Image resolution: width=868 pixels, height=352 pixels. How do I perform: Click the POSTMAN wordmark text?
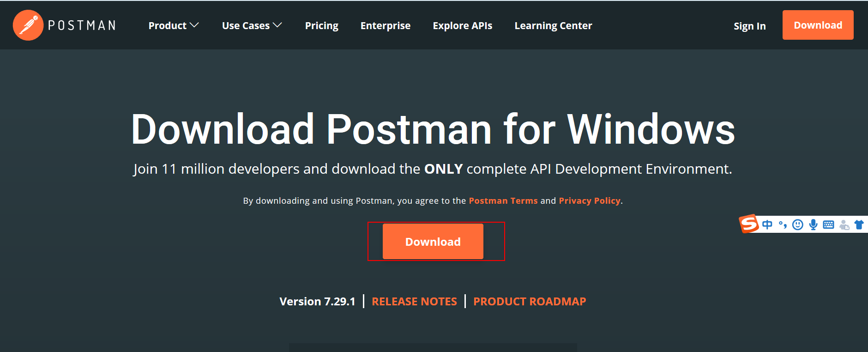[x=82, y=25]
